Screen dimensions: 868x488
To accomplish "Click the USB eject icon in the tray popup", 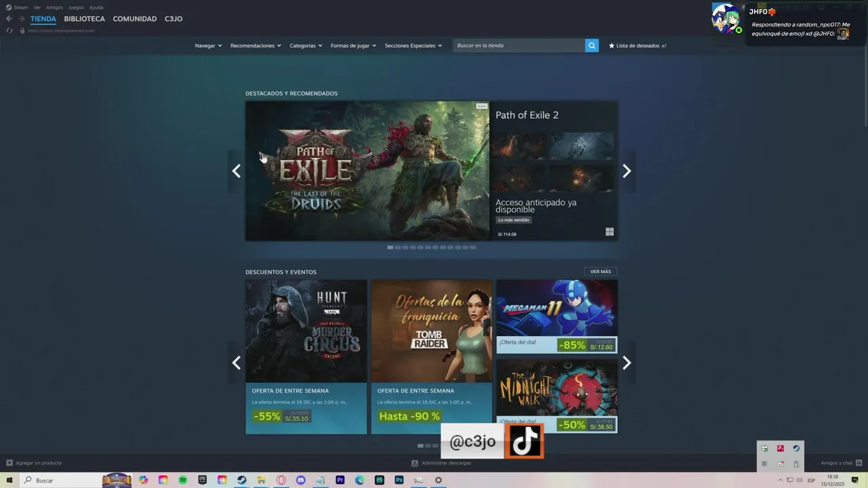I will point(796,464).
